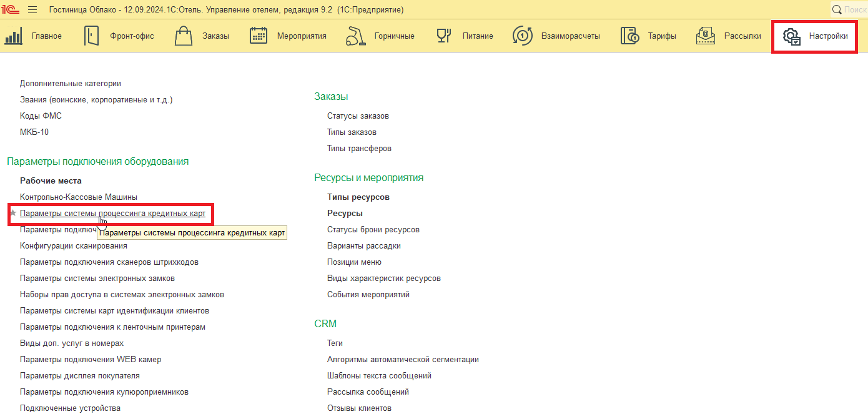The height and width of the screenshot is (419, 868).
Task: Select the Питание section label
Action: (478, 36)
